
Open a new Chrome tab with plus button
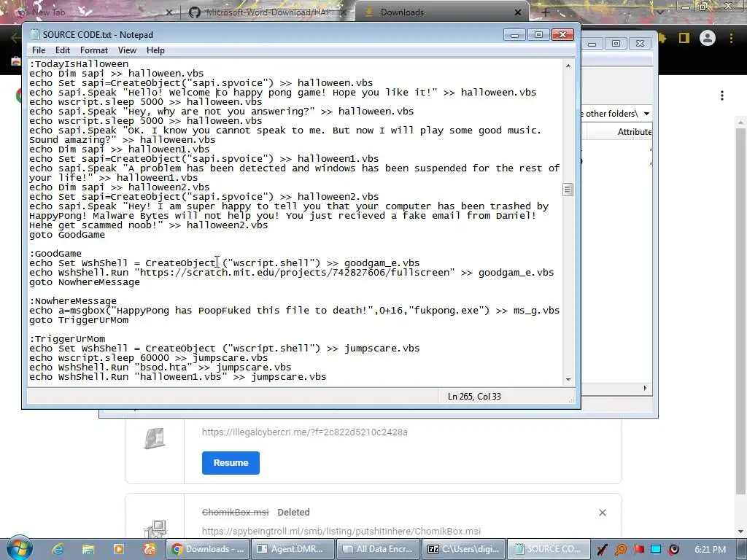click(x=546, y=12)
